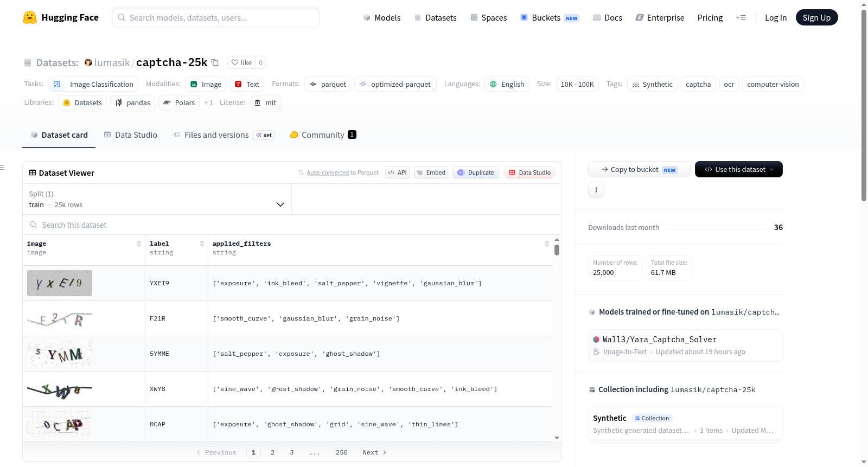Open the Use this dataset dropdown

(739, 169)
